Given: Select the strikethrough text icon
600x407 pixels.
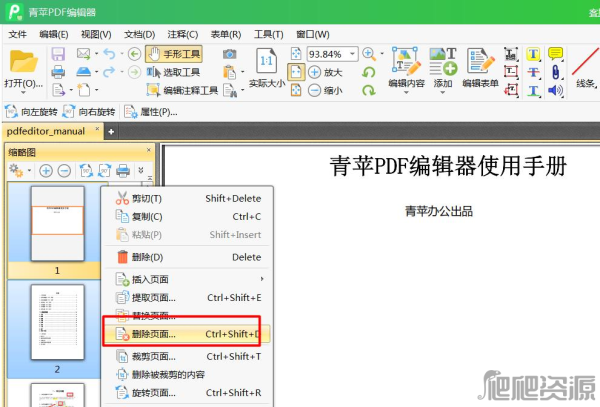Looking at the screenshot, I should click(x=533, y=72).
